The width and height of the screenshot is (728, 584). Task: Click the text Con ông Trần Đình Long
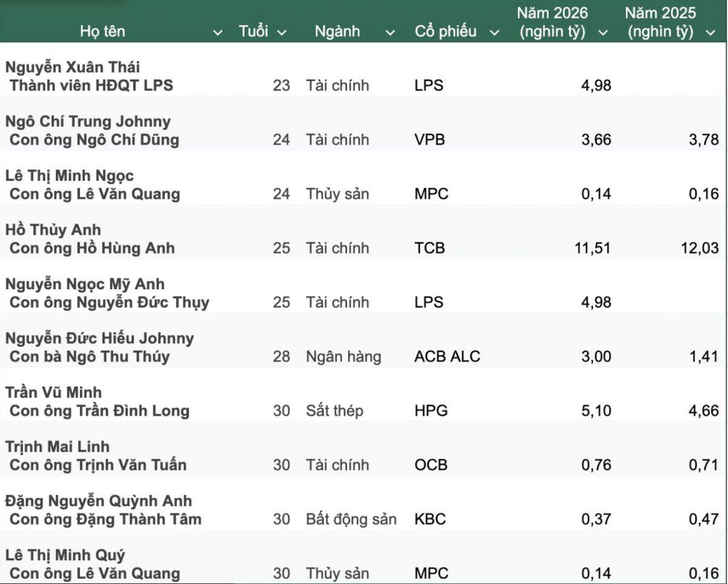pos(99,411)
